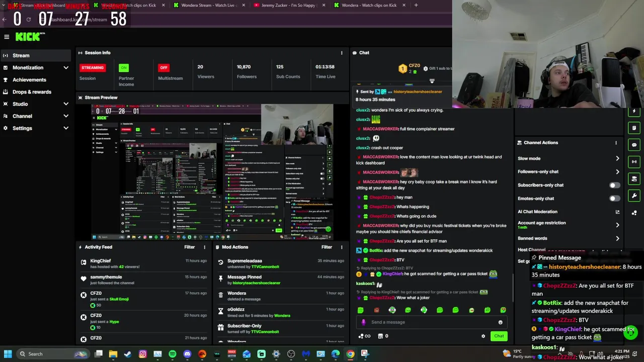Click historyteachershoecleaner under Message Pinned
The width and height of the screenshot is (644, 362).
pos(256,283)
